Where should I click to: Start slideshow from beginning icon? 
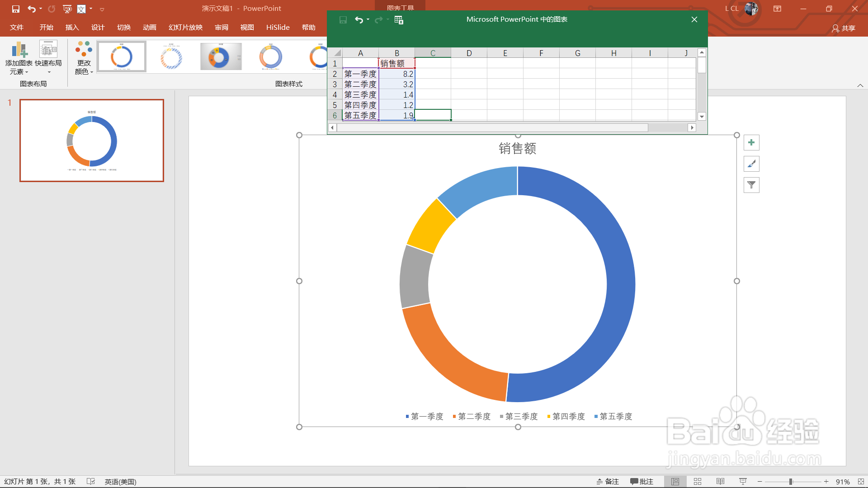pos(67,9)
